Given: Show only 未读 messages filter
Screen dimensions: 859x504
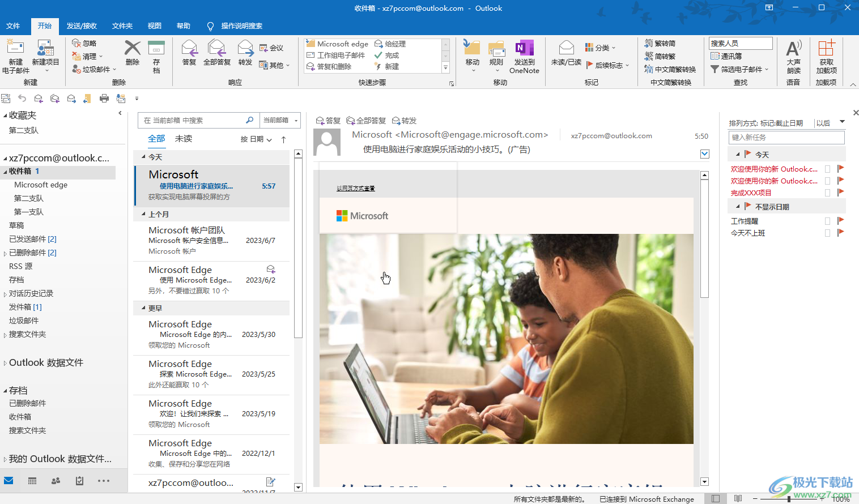Looking at the screenshot, I should tap(183, 139).
